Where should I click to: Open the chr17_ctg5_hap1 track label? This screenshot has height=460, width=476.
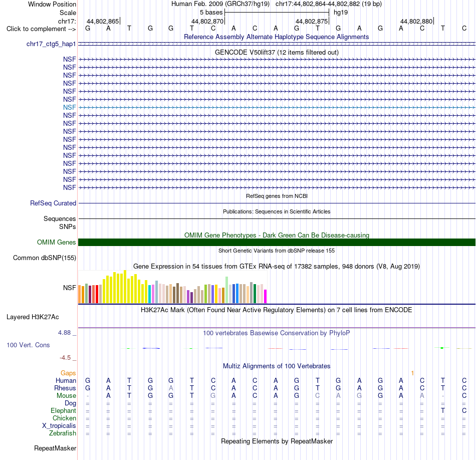coord(51,44)
